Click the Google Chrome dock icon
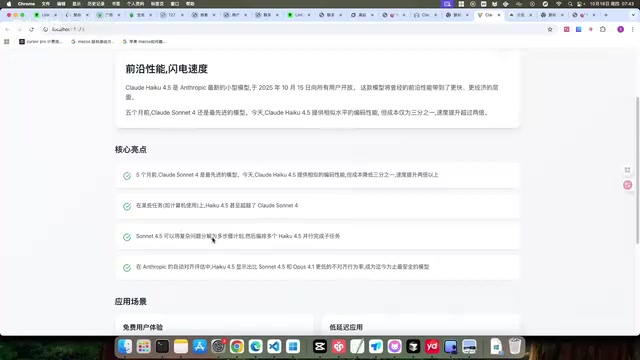The image size is (640, 360). (x=237, y=347)
